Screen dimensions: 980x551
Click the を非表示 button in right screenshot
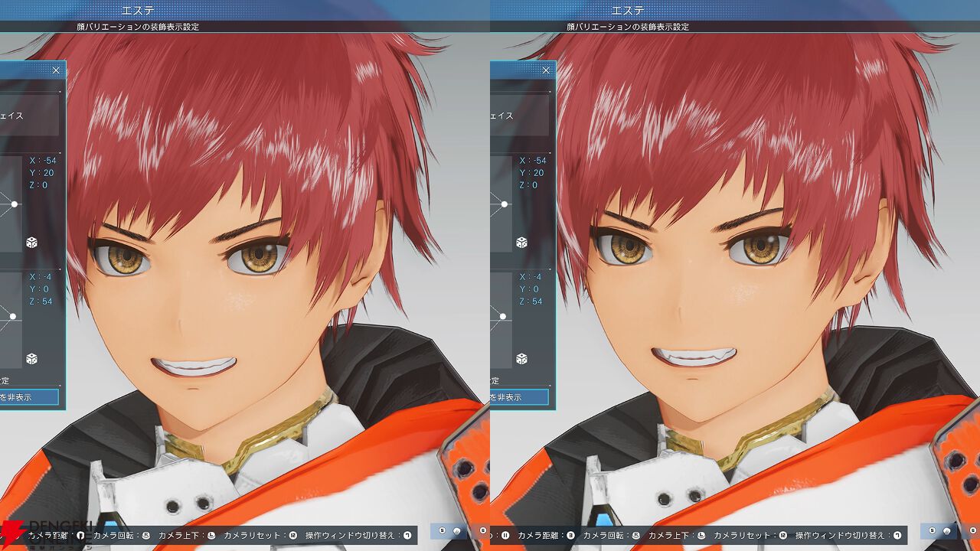(x=519, y=397)
